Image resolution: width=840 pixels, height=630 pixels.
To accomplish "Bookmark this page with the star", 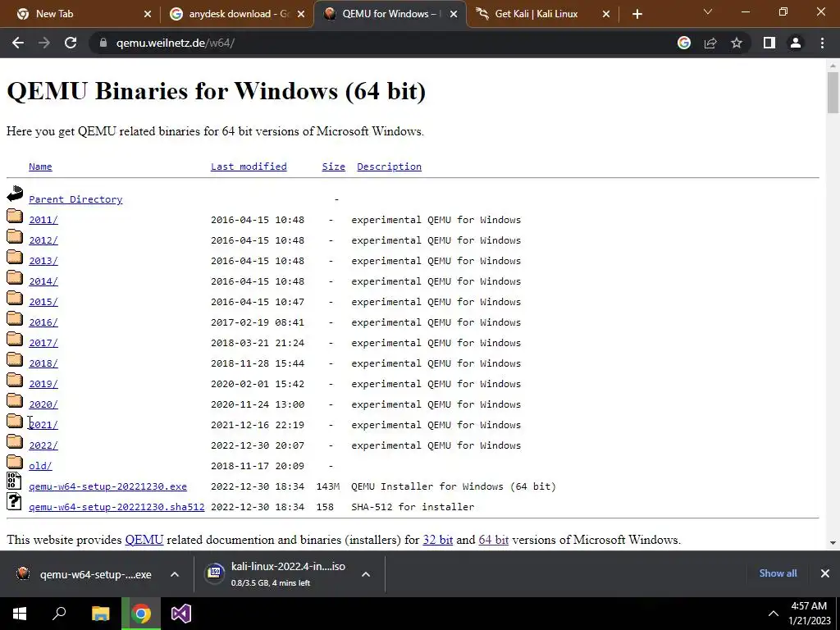I will pos(737,43).
